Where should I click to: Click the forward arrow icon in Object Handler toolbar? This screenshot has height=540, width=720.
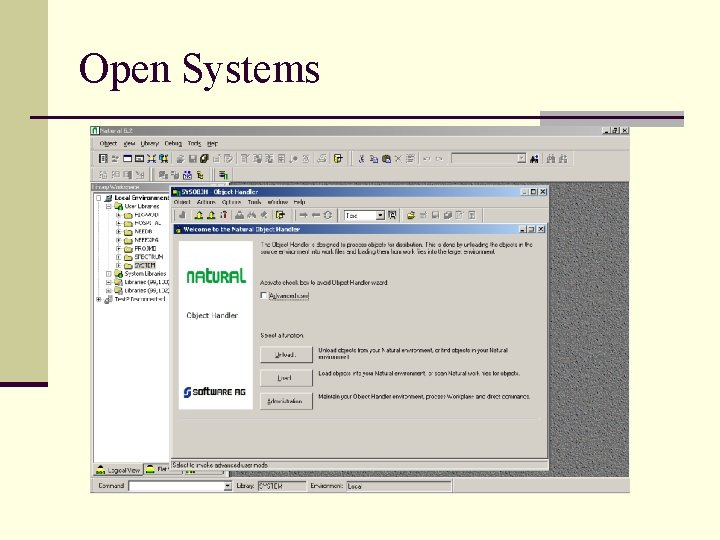pyautogui.click(x=303, y=215)
